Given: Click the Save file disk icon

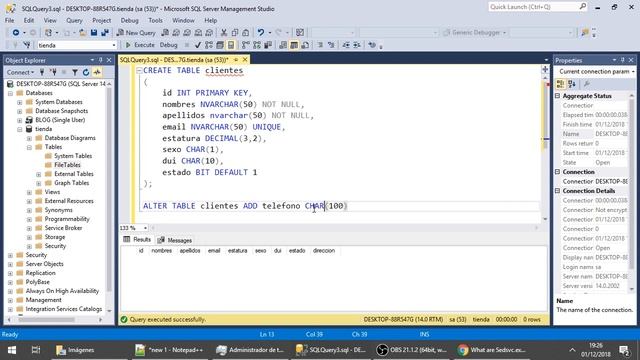Looking at the screenshot, I should (x=94, y=33).
